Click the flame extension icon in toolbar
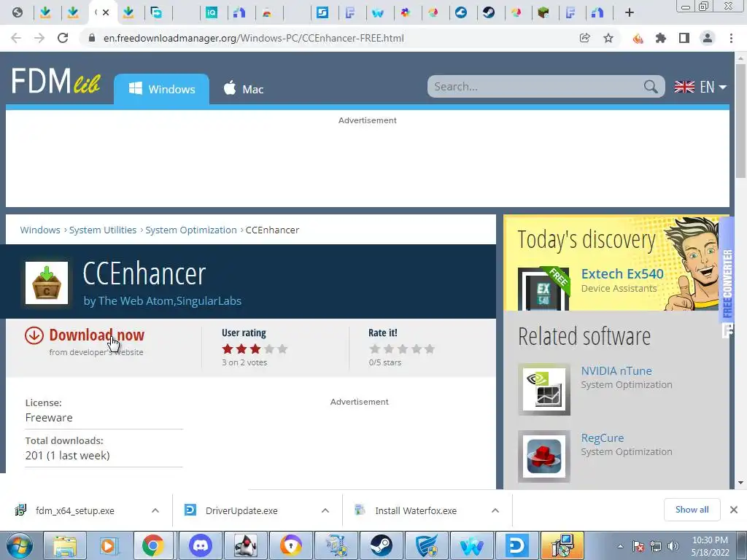The image size is (747, 560). pos(638,38)
